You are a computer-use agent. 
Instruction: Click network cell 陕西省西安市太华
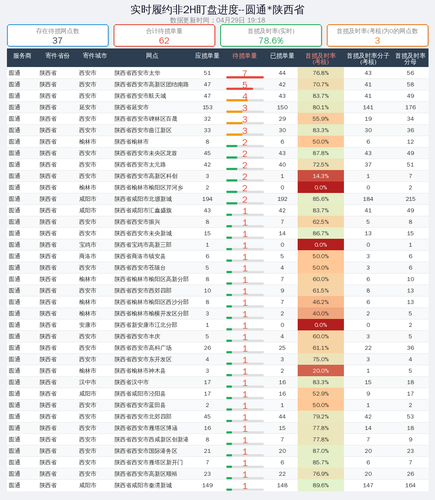pyautogui.click(x=137, y=73)
